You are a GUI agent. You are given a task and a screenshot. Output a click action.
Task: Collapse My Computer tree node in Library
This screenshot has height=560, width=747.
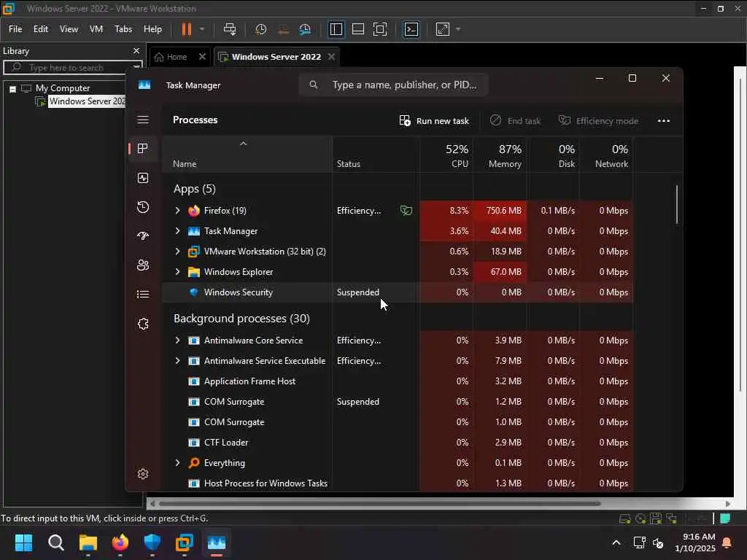point(13,89)
